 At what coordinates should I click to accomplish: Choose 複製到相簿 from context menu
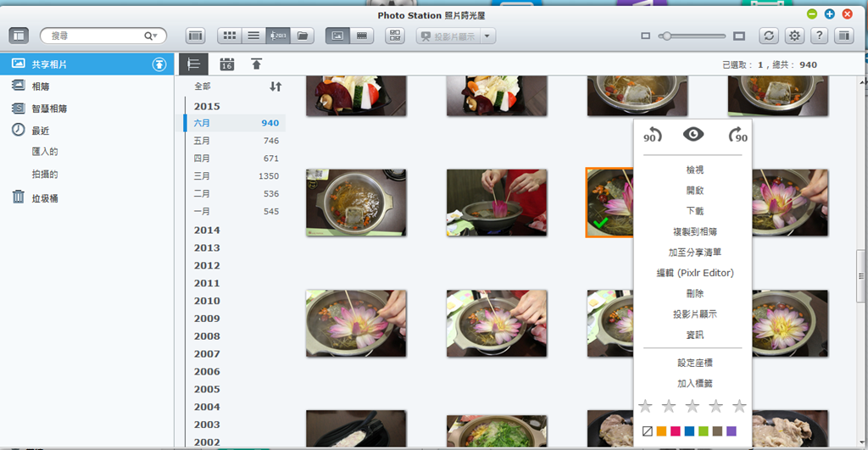click(695, 231)
